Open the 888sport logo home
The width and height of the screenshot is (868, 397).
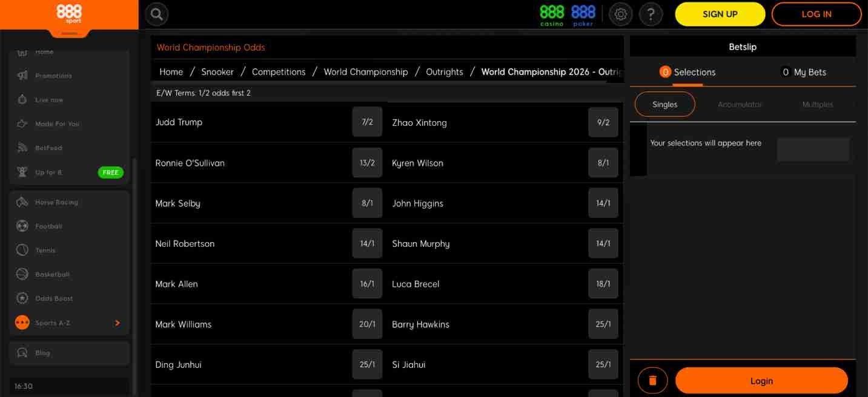coord(69,14)
